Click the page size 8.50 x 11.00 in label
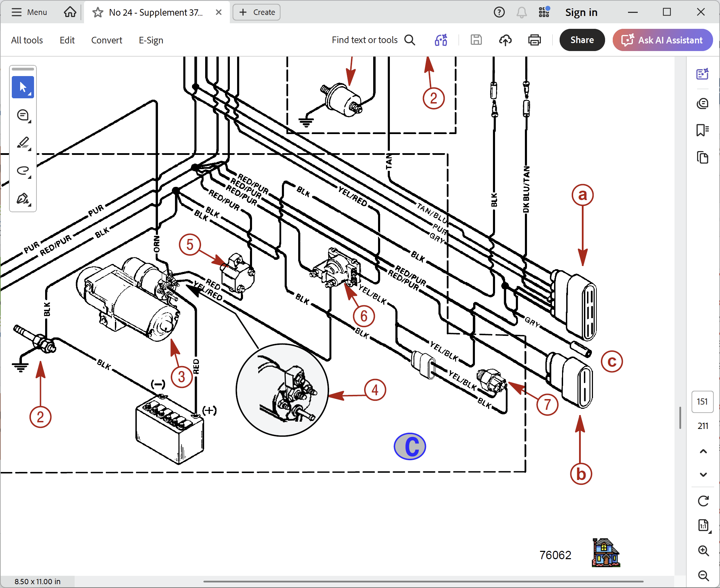Viewport: 720px width, 588px height. [37, 581]
